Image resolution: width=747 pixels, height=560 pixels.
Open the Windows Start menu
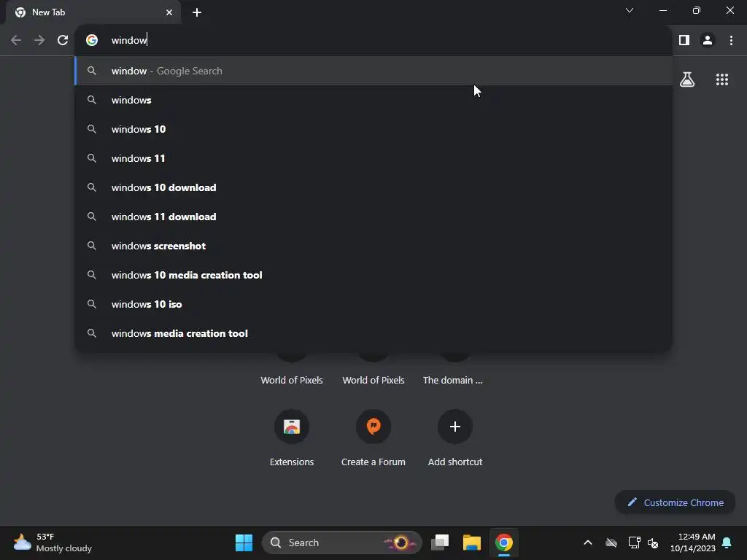244,542
